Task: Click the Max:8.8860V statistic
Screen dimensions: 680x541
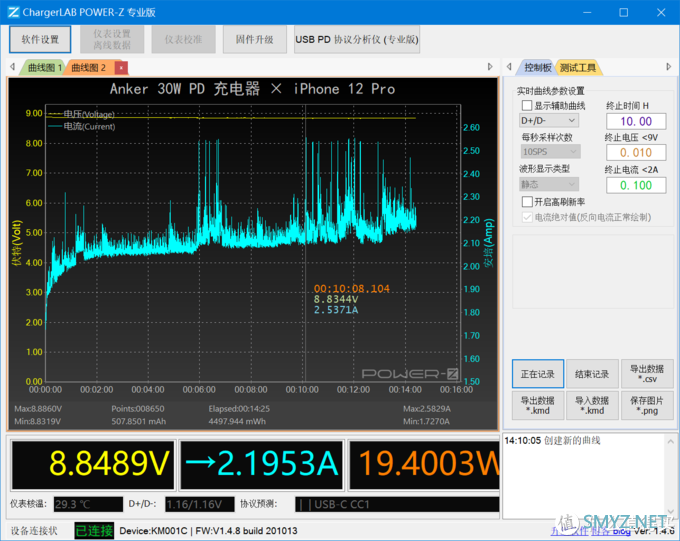Action: 38,409
